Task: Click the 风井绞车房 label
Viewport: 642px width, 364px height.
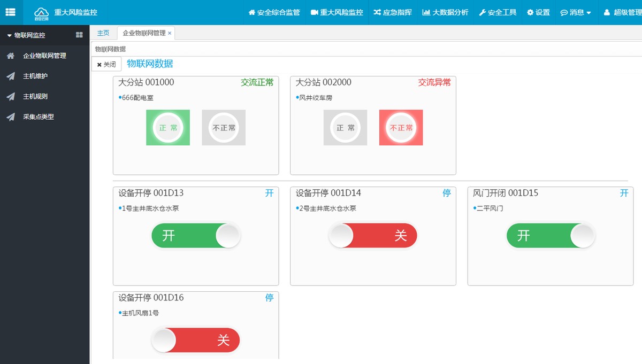Action: point(316,98)
